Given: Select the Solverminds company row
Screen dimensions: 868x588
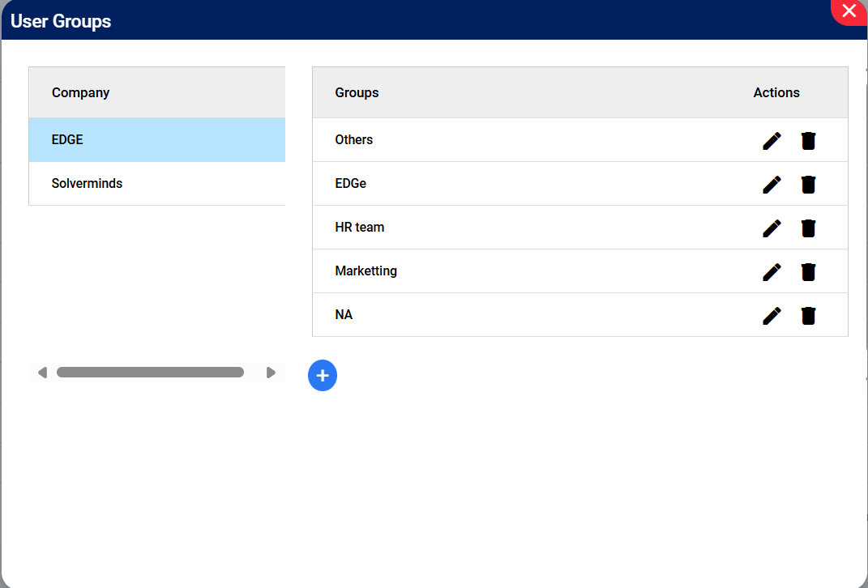Looking at the screenshot, I should [87, 184].
